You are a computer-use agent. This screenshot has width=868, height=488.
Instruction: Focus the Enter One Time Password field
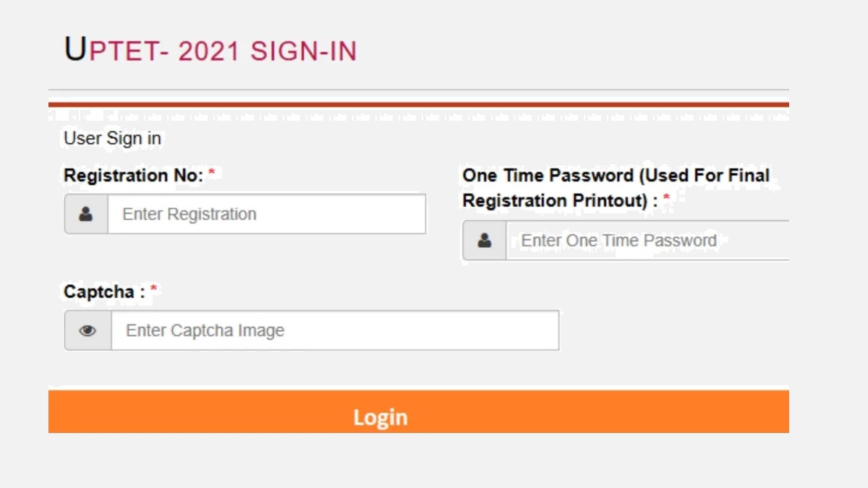click(644, 240)
